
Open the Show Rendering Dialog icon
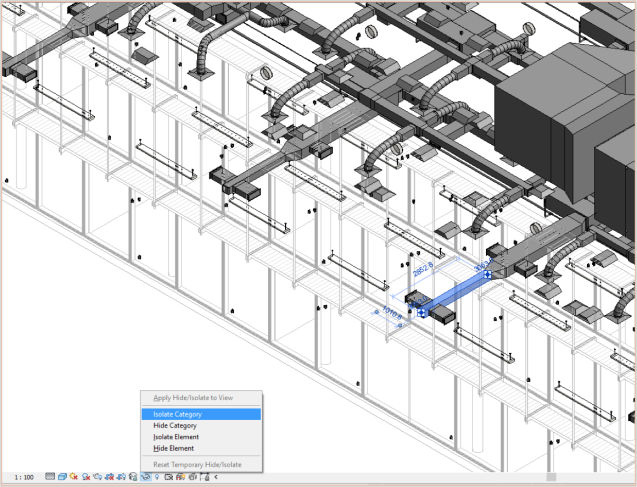click(x=98, y=476)
